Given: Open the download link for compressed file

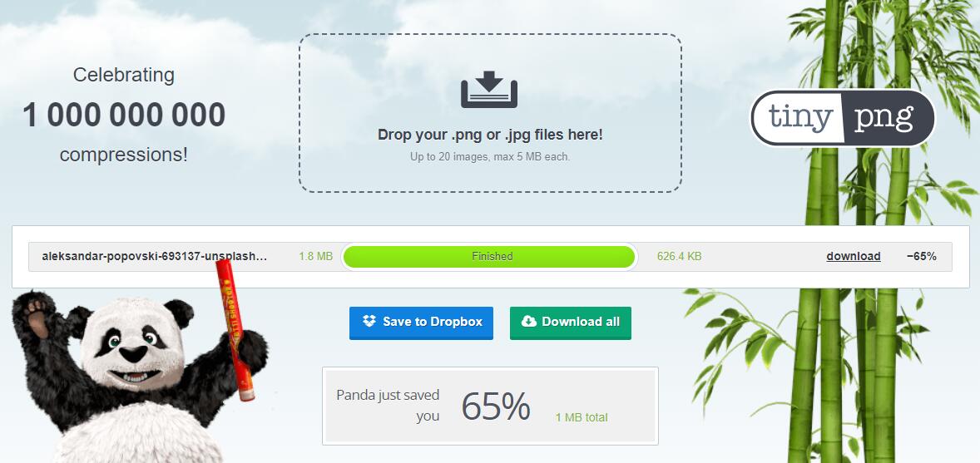Looking at the screenshot, I should 853,256.
